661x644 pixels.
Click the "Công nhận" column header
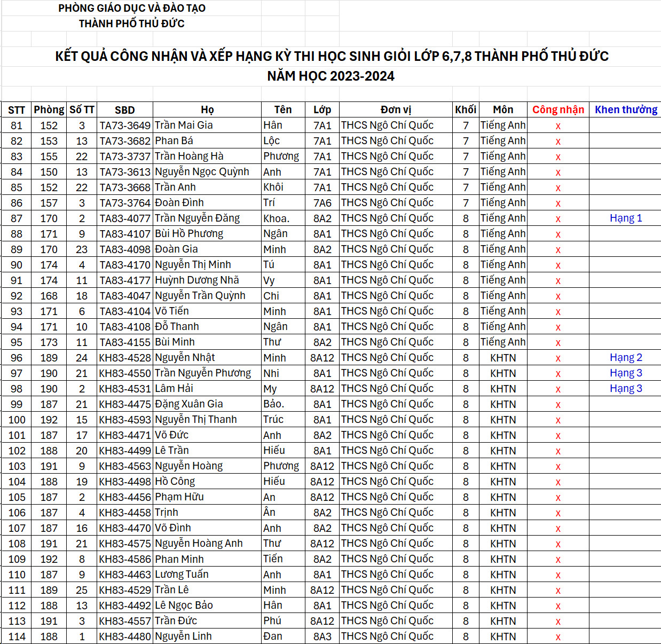558,109
